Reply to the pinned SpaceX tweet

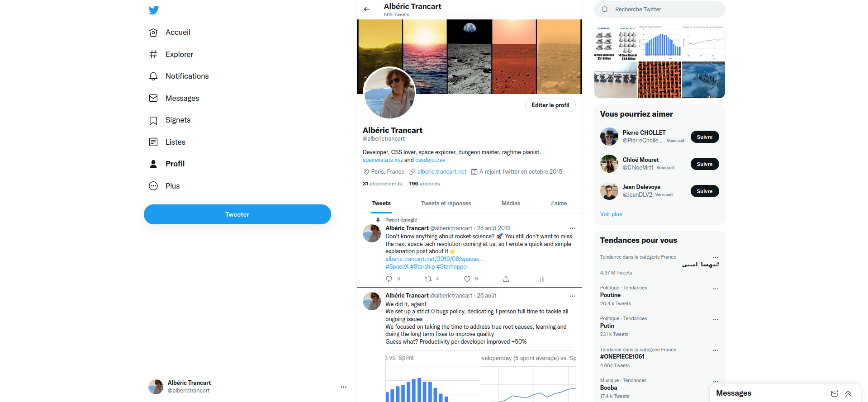coord(389,279)
